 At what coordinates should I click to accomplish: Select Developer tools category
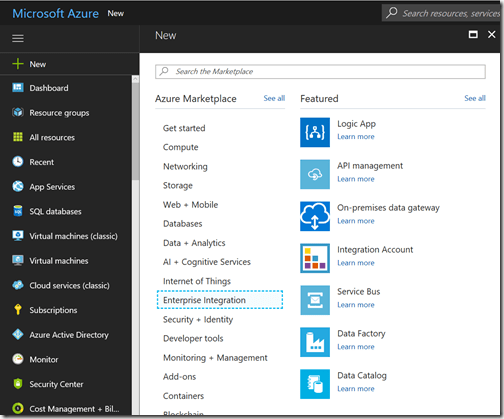(193, 338)
